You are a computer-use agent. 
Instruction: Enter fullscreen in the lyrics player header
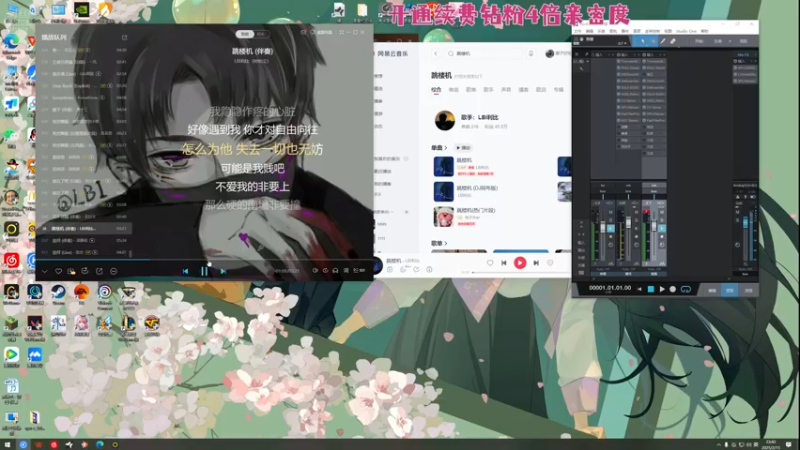[342, 32]
